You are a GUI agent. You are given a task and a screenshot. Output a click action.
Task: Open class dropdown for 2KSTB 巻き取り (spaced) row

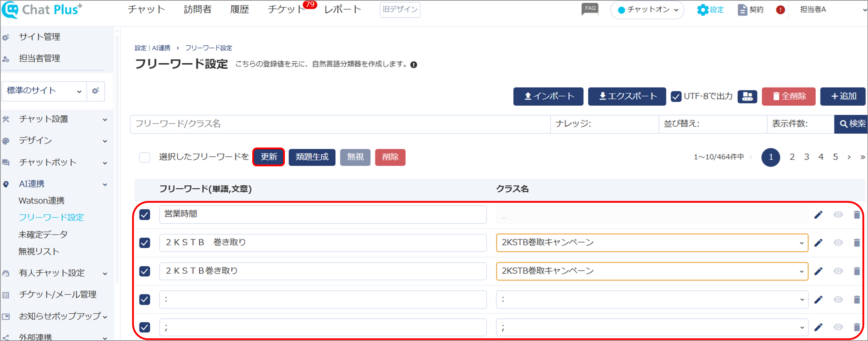coord(652,243)
